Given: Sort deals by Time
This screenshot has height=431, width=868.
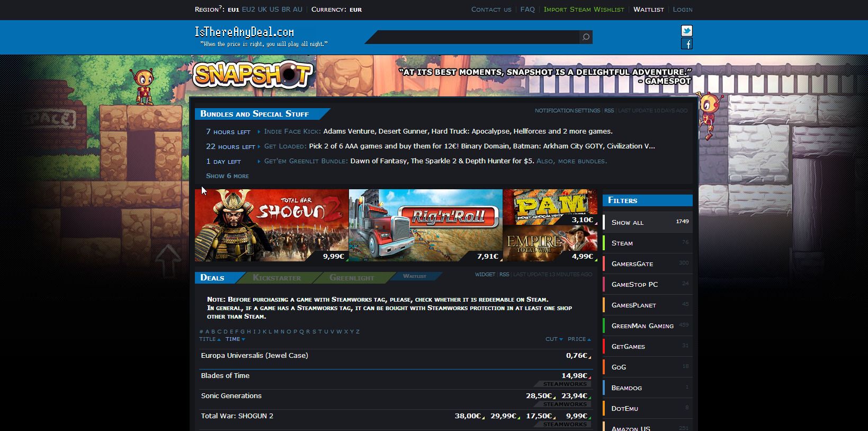Looking at the screenshot, I should (235, 339).
